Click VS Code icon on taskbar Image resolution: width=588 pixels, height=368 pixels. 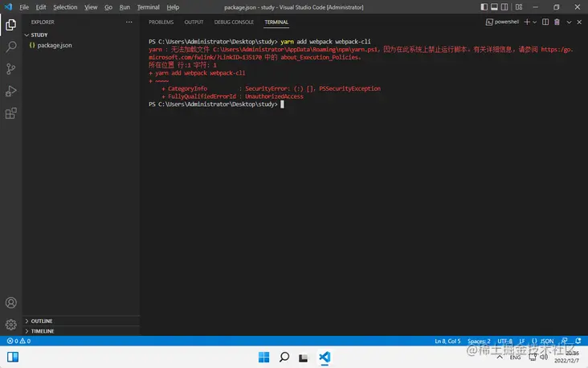325,357
